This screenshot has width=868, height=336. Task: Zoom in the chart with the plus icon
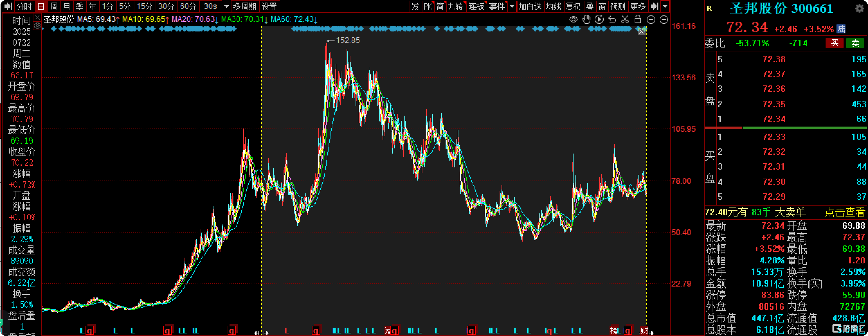tap(651, 20)
